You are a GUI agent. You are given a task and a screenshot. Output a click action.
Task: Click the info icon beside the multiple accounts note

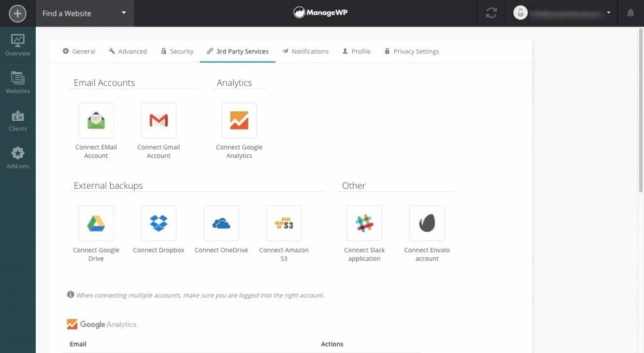pyautogui.click(x=70, y=294)
